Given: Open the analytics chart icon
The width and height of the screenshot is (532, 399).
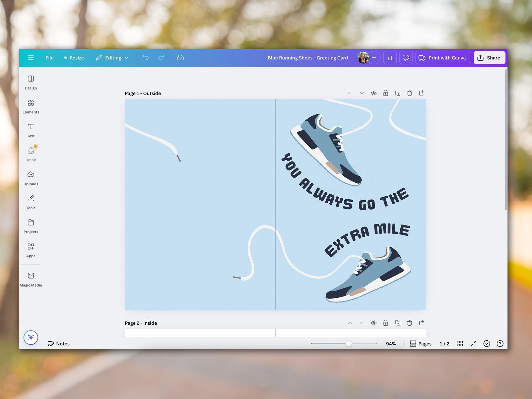Looking at the screenshot, I should click(390, 58).
